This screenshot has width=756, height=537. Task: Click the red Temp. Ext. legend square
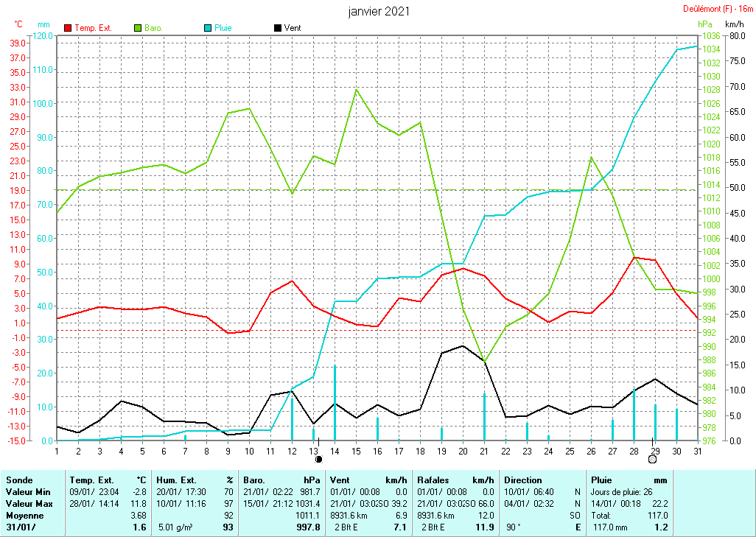click(x=69, y=28)
